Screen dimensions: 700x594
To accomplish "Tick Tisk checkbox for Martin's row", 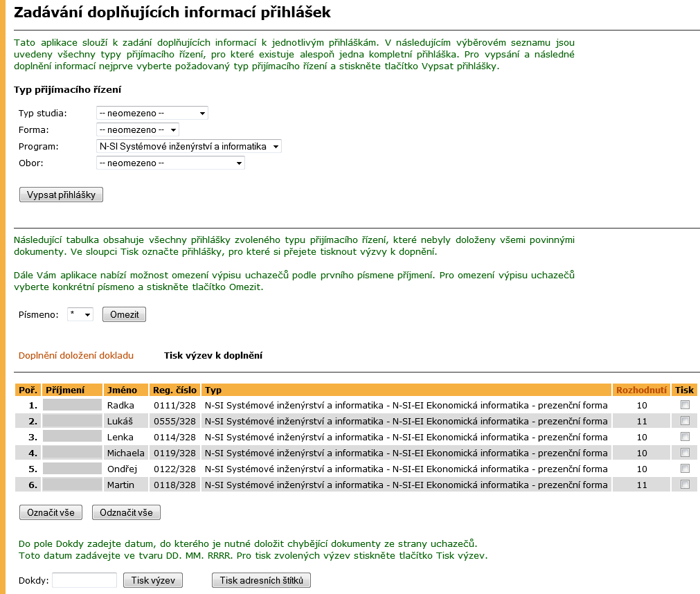I will [x=685, y=484].
